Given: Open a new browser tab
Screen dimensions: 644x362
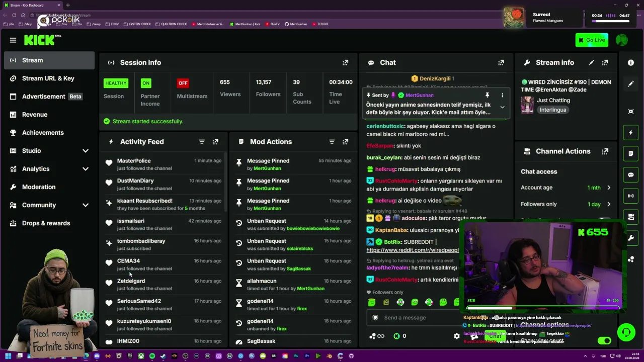Looking at the screenshot, I should [68, 5].
